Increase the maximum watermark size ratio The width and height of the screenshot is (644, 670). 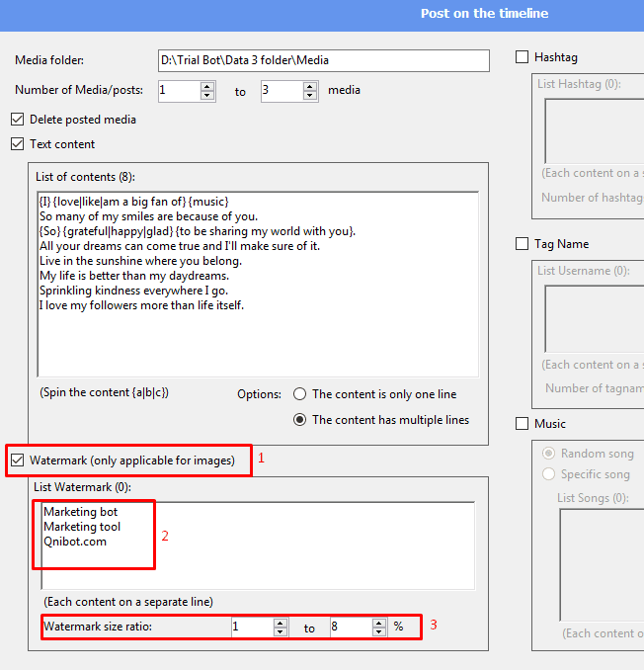(379, 623)
